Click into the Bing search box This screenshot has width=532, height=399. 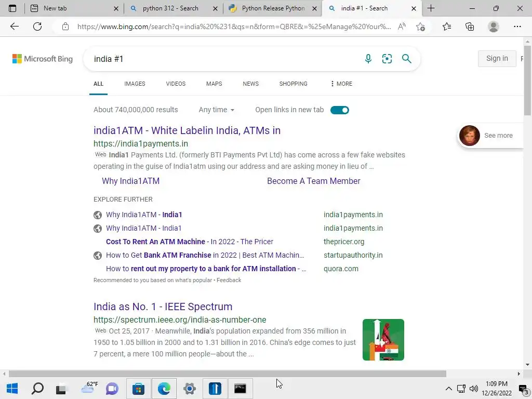pos(224,59)
